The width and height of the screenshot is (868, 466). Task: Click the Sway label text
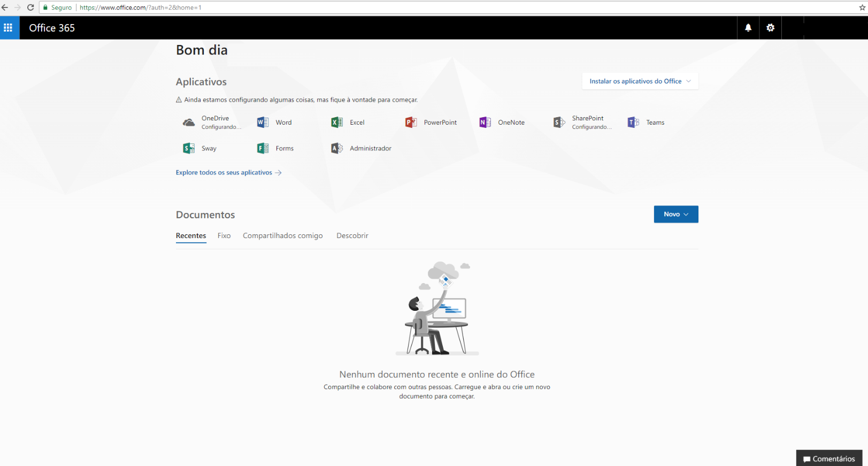209,149
